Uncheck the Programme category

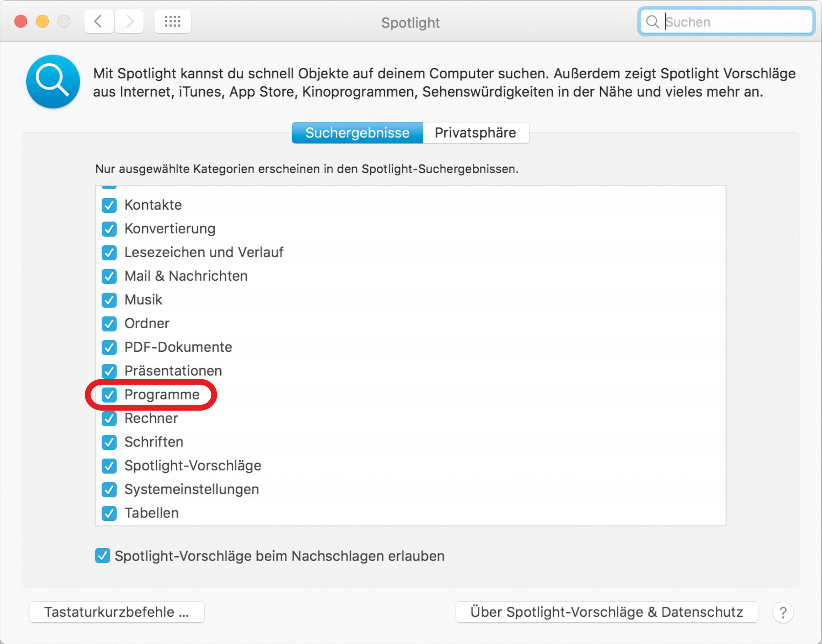click(x=109, y=395)
